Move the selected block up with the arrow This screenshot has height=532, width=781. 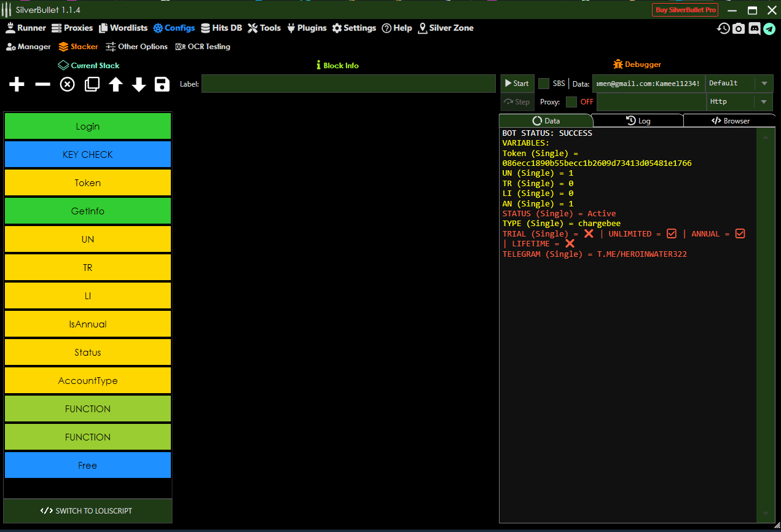click(116, 85)
